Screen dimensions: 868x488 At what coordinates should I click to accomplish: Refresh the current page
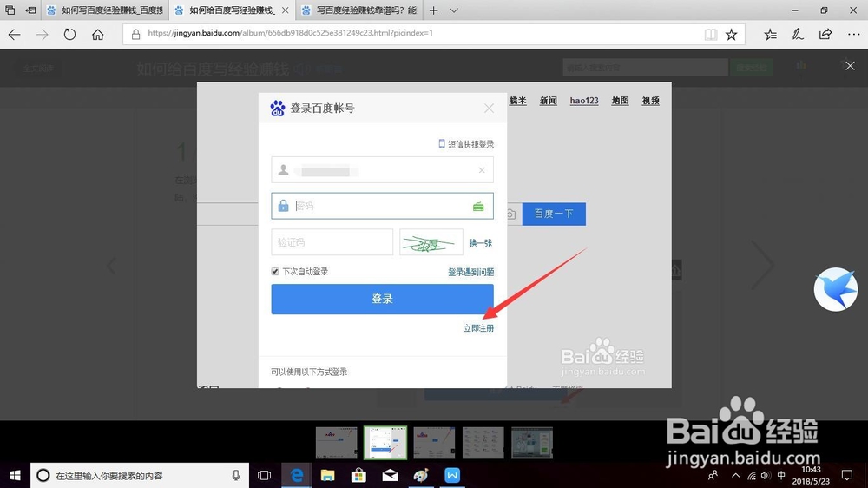(x=69, y=35)
